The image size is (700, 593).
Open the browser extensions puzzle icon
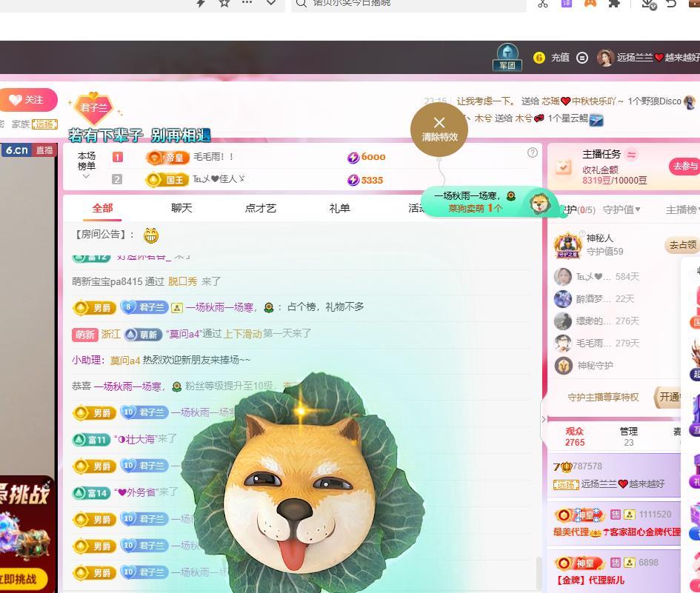coord(614,4)
